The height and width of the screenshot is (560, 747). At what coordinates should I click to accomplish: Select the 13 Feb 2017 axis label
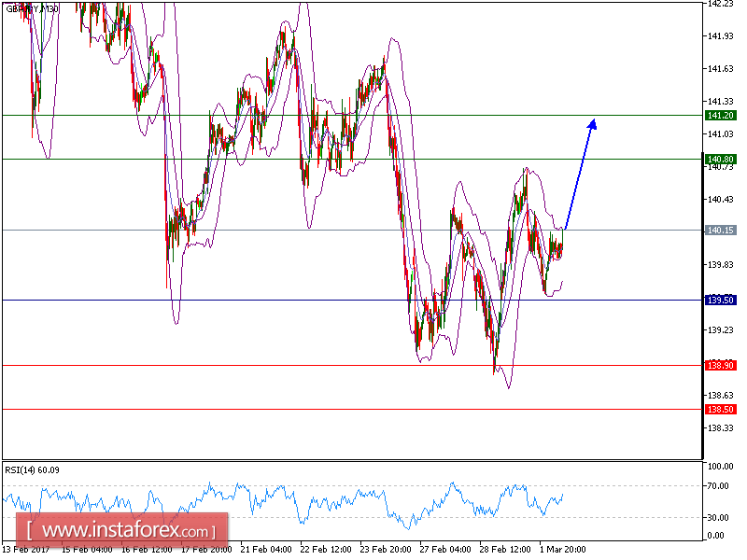pos(23,550)
